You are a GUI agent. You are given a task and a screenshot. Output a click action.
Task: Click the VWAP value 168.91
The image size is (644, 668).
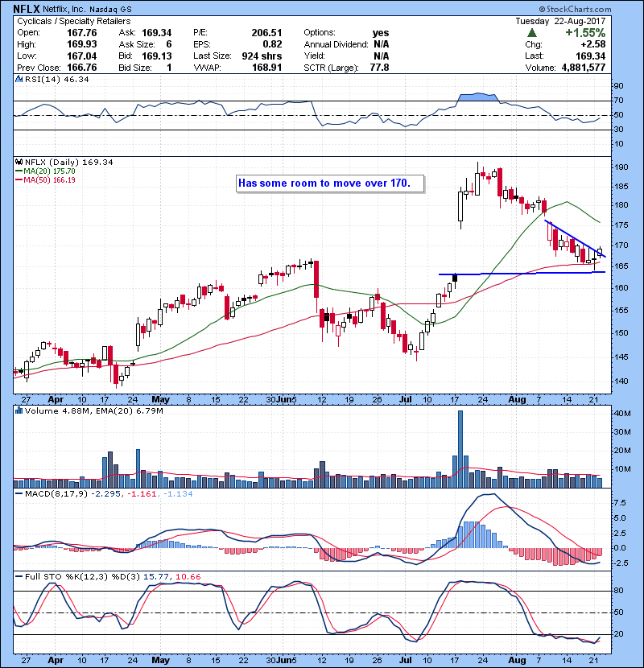pyautogui.click(x=266, y=68)
